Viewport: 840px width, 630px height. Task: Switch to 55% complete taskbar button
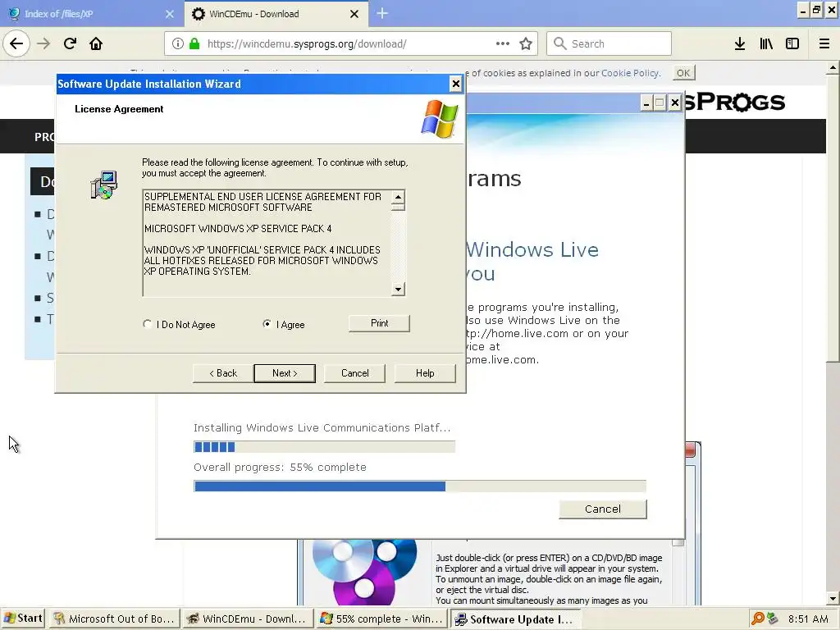coord(381,619)
